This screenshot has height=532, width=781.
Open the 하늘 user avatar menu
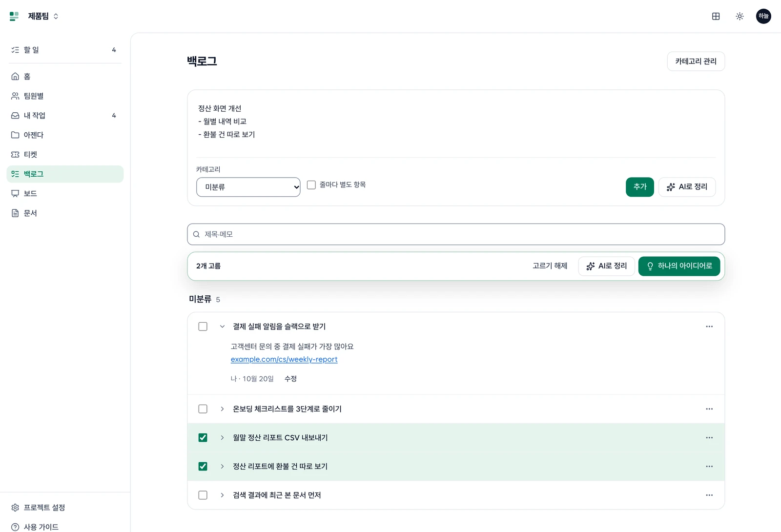(x=763, y=16)
